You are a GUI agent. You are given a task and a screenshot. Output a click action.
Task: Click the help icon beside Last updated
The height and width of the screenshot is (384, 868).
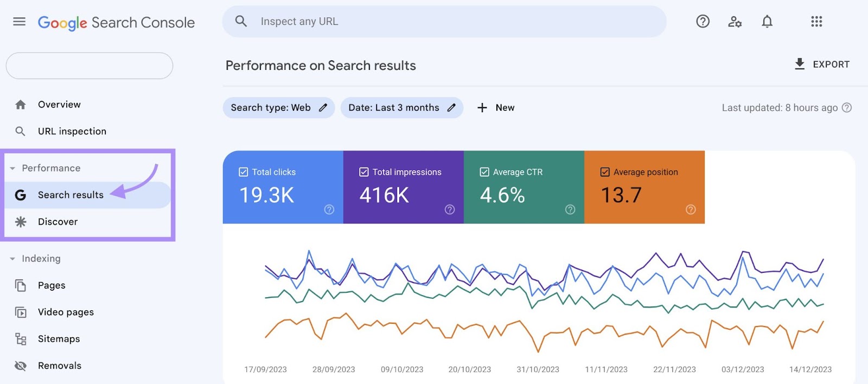coord(846,107)
